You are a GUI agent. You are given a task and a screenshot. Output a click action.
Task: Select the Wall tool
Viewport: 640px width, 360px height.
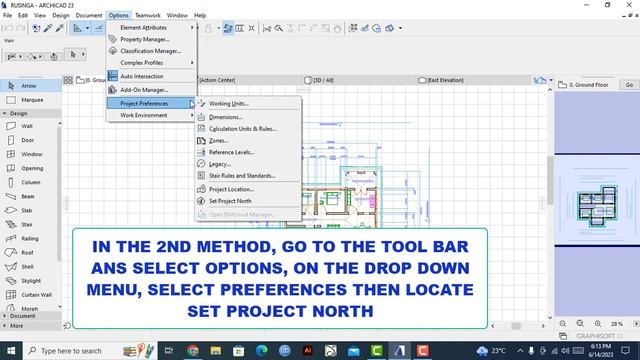click(29, 126)
